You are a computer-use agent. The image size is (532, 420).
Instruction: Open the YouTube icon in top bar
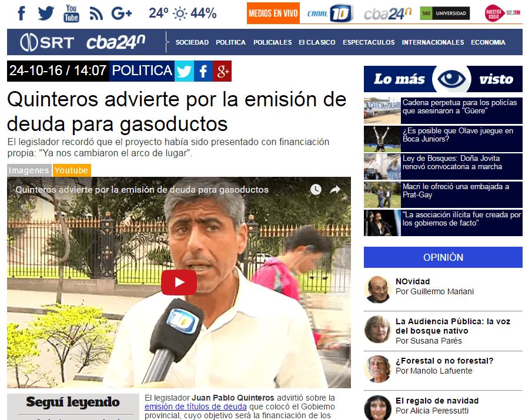(x=71, y=13)
